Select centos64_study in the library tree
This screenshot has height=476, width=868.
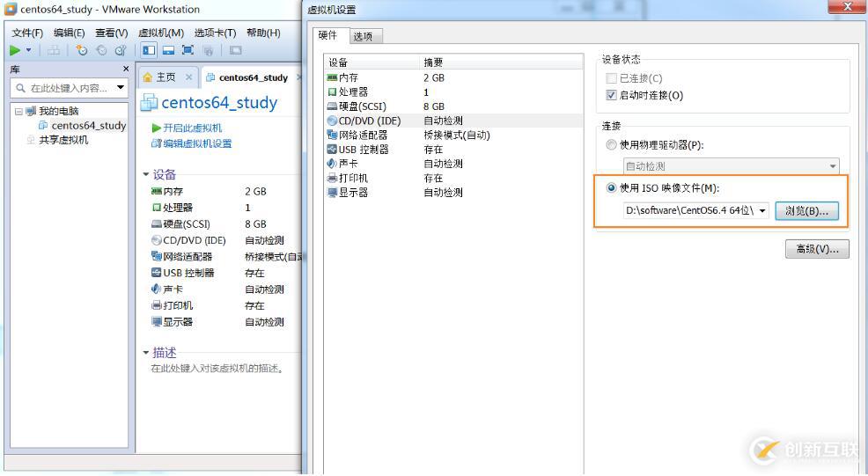point(89,126)
